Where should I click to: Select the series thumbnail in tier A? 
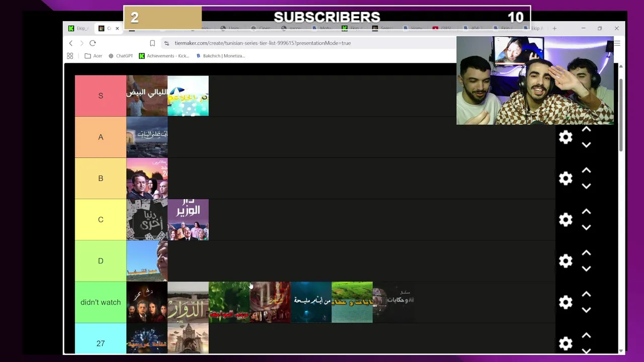pos(147,137)
